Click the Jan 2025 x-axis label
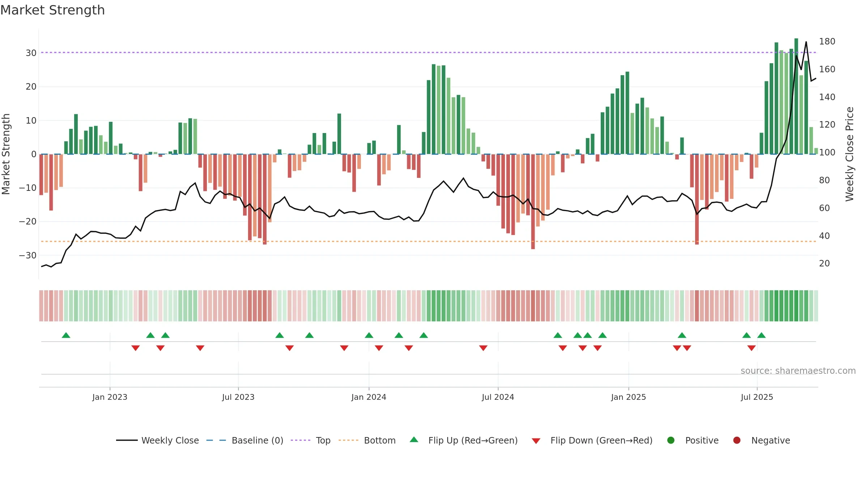This screenshot has height=488, width=868. 629,397
